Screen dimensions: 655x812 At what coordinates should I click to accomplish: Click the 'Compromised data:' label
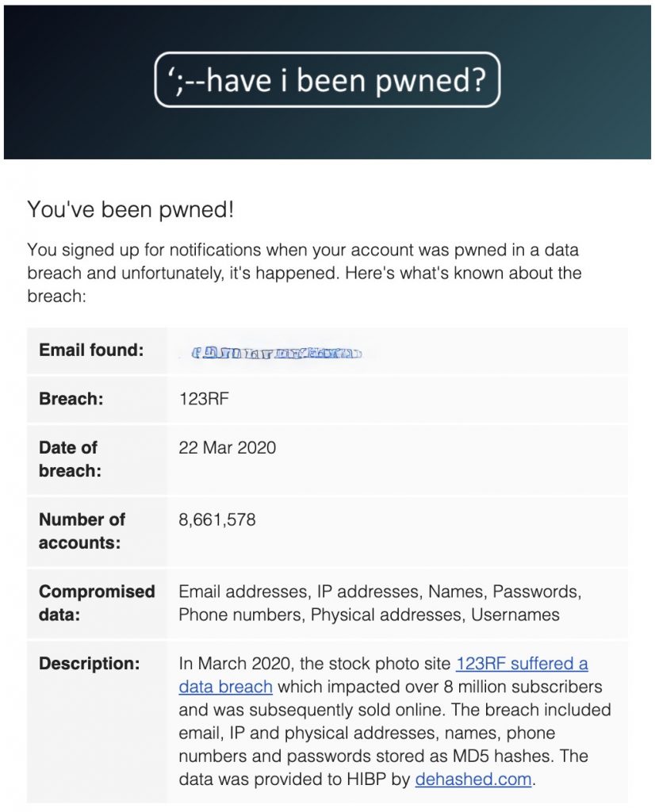click(x=97, y=603)
